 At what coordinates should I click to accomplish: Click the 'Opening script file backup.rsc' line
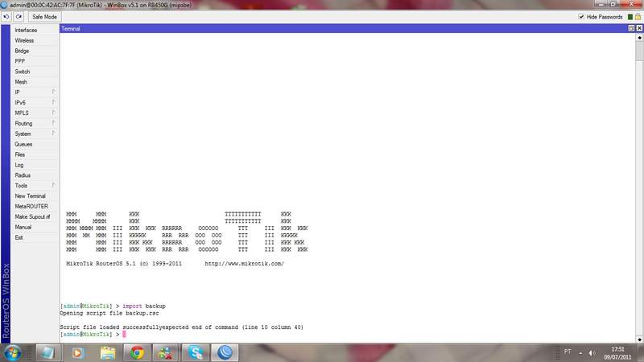(109, 313)
